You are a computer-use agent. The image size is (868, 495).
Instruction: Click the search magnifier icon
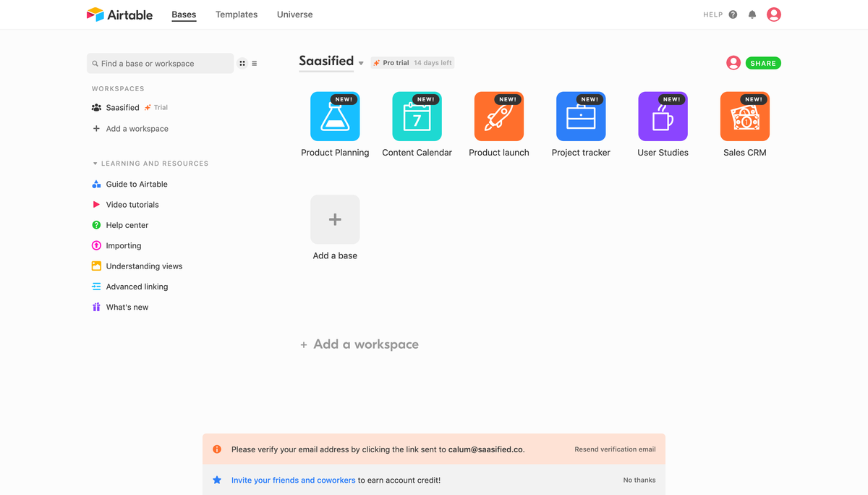click(x=95, y=64)
